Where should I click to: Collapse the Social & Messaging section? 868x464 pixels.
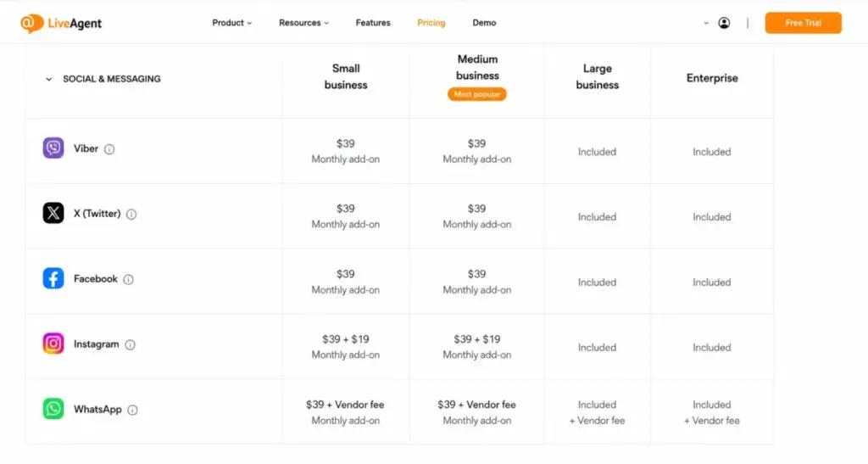[48, 79]
